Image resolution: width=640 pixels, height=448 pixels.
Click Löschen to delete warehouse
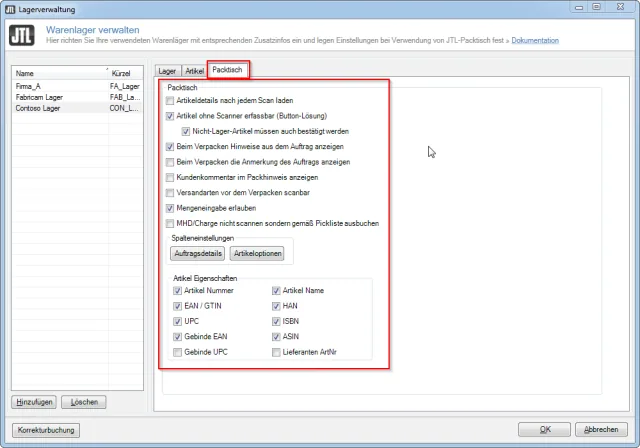point(84,402)
